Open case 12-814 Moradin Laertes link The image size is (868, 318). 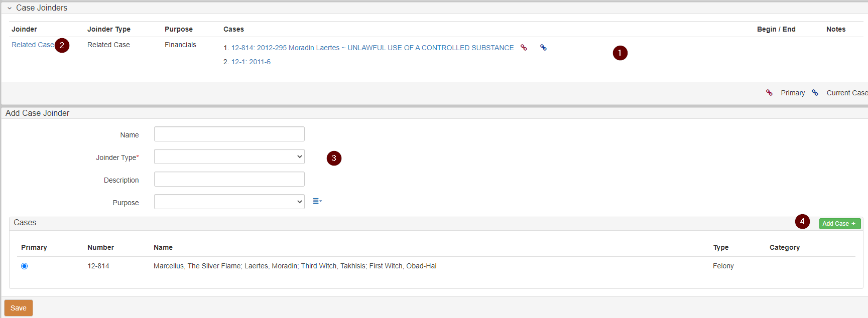[x=372, y=48]
